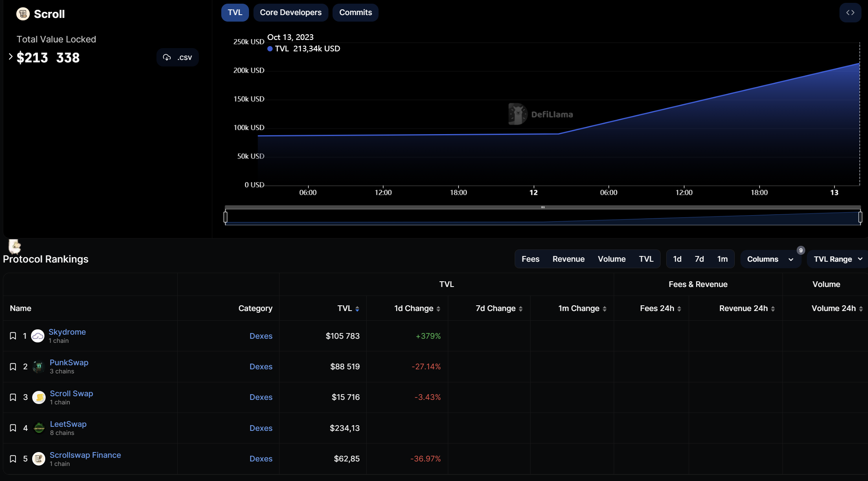Click the +379% change value
This screenshot has height=481, width=868.
click(428, 336)
